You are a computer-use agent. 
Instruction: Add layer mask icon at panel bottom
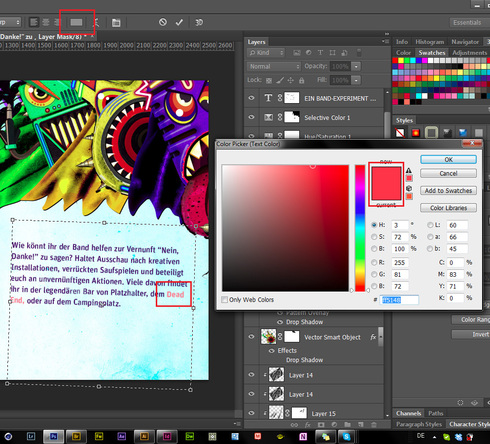321,425
